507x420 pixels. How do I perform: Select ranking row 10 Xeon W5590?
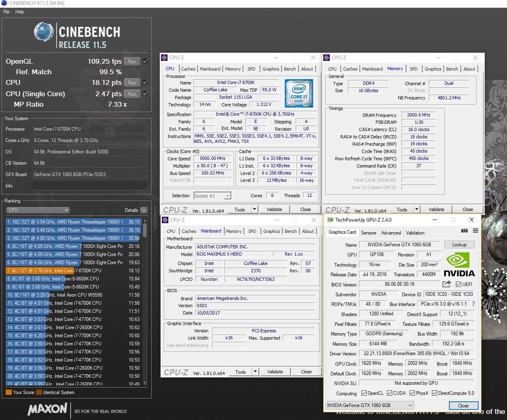[x=73, y=295]
